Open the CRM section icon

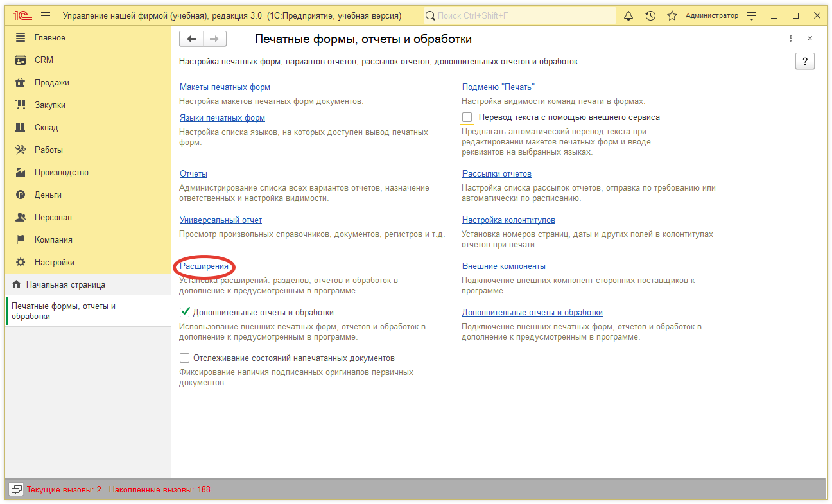(x=21, y=60)
